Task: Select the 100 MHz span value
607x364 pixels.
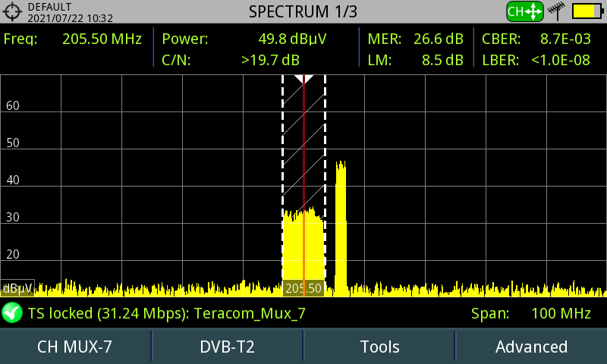Action: click(561, 313)
